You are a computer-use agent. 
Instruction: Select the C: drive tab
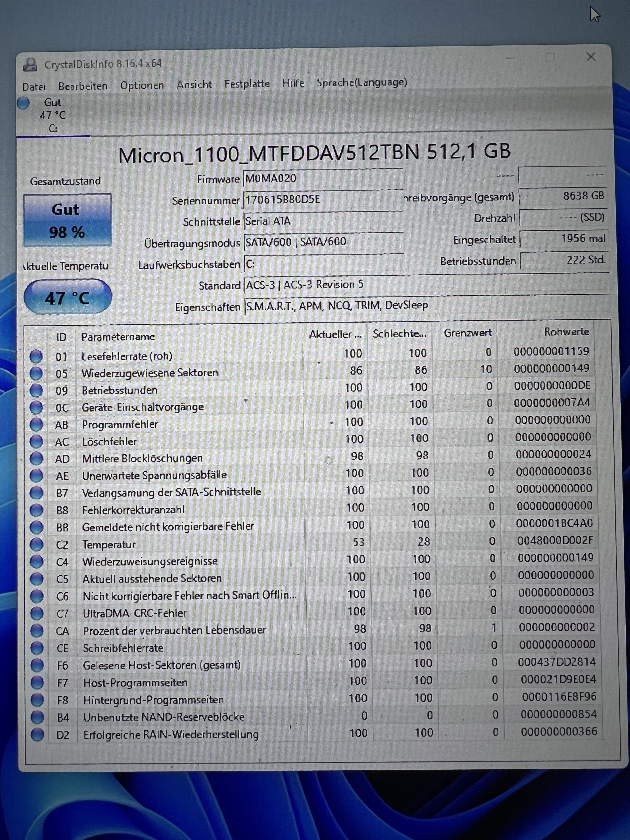[53, 115]
